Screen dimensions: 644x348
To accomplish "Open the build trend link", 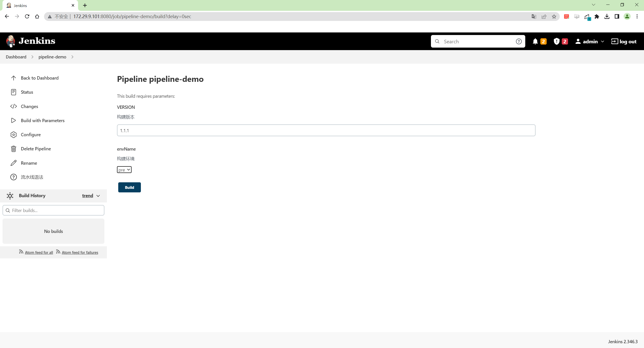I will pyautogui.click(x=88, y=196).
